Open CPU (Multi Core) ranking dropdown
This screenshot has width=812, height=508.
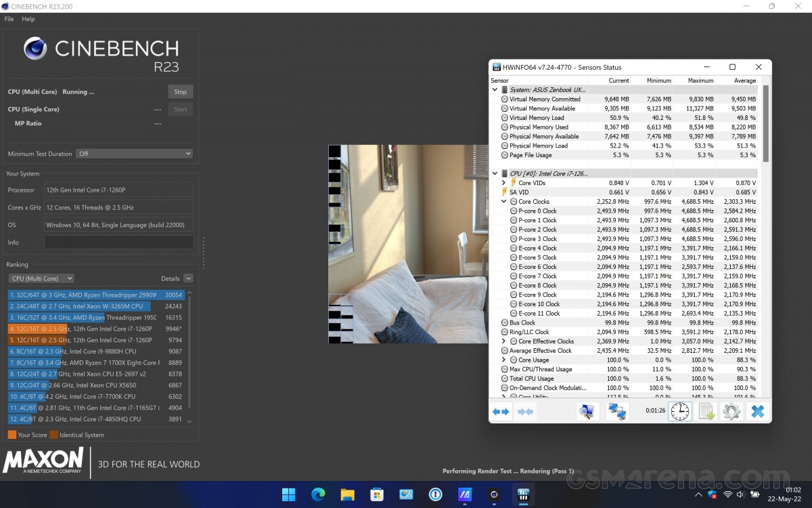[41, 278]
